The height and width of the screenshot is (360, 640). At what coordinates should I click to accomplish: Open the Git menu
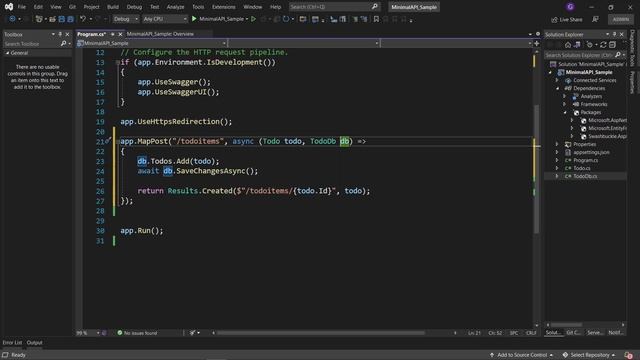[72, 7]
